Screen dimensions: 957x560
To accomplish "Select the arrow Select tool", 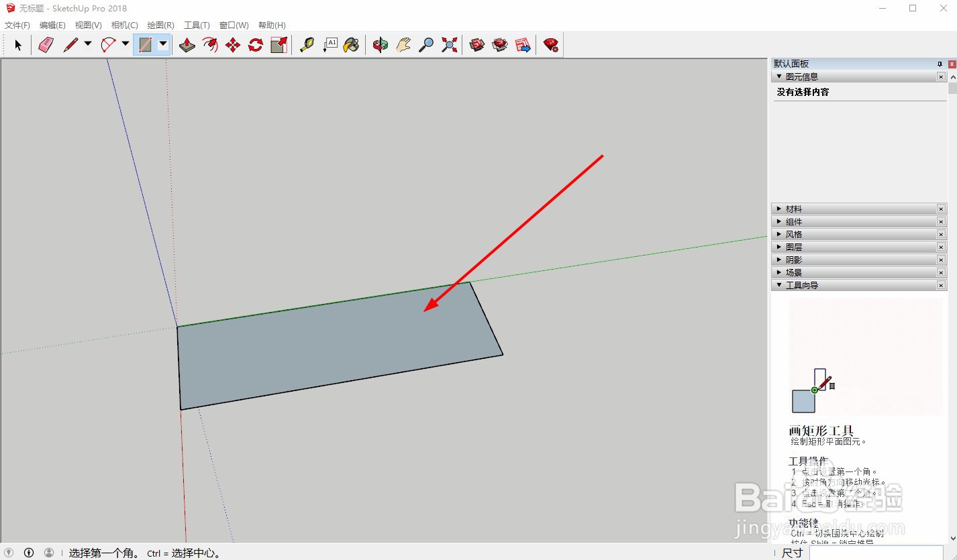I will click(x=18, y=45).
